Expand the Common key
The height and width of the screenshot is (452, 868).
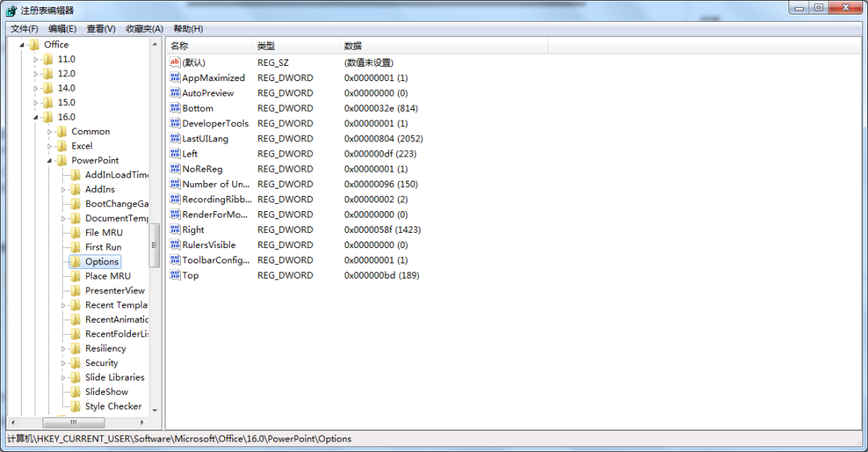pyautogui.click(x=49, y=132)
